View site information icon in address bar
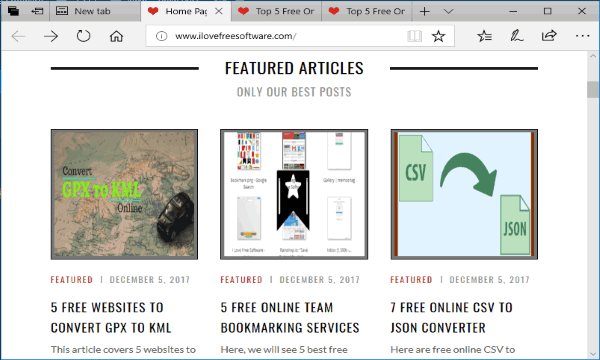The width and height of the screenshot is (600, 360). pyautogui.click(x=161, y=36)
